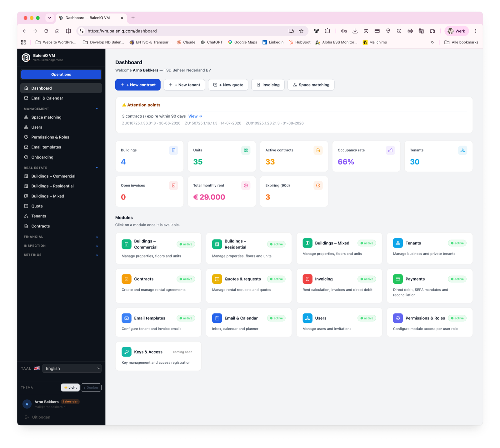
Task: Click the Space matching quick action button
Action: coord(311,85)
